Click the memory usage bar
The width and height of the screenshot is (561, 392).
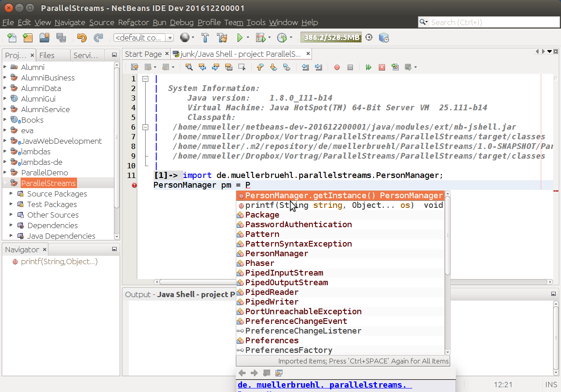point(330,38)
